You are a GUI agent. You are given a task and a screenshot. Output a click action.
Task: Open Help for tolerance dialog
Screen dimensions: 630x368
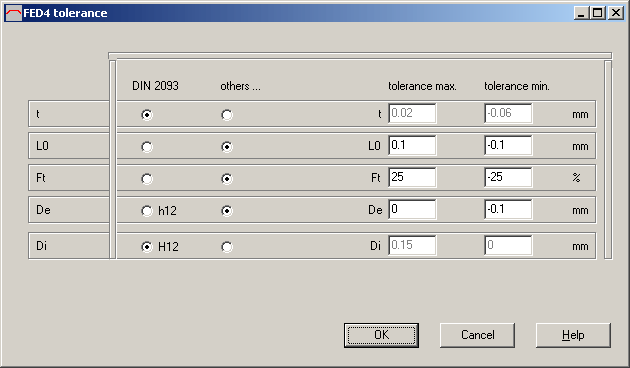(x=573, y=335)
